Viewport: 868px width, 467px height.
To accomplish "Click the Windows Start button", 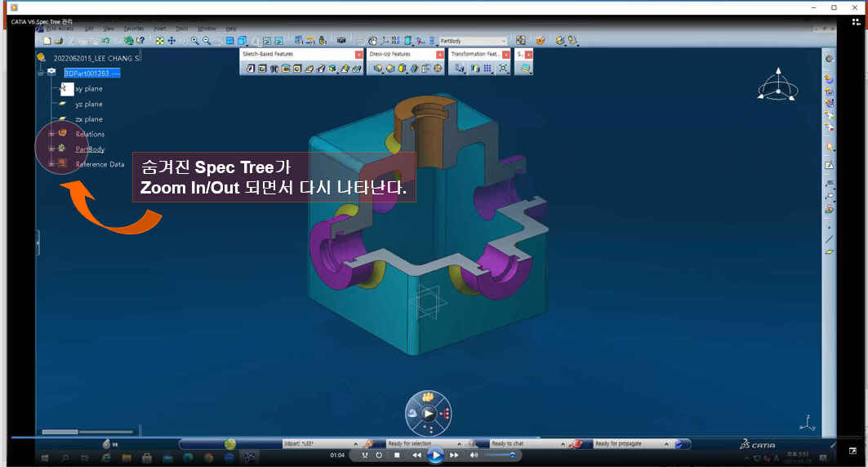I will click(x=44, y=457).
